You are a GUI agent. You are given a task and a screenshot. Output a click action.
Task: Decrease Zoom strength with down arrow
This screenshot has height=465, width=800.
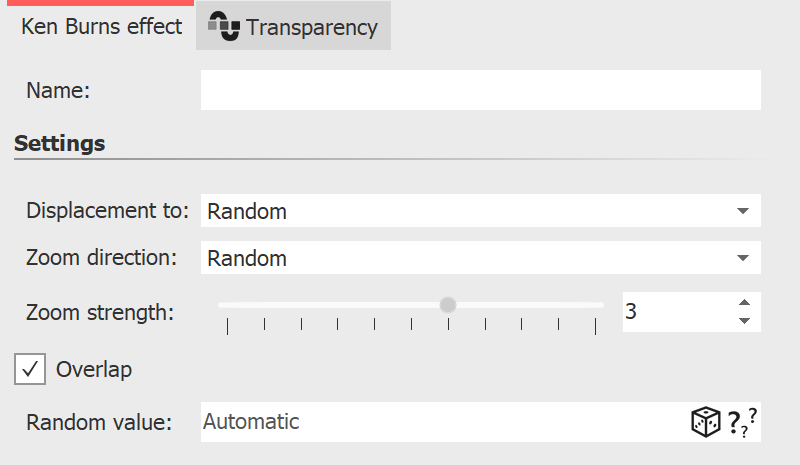click(743, 320)
